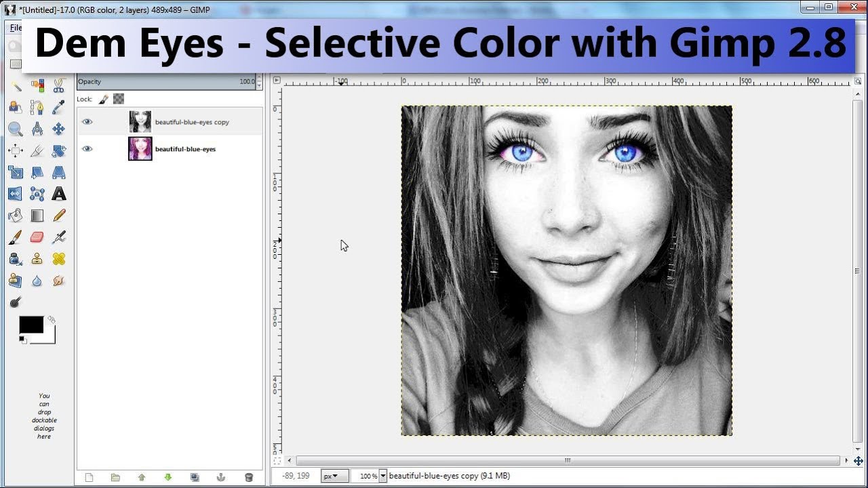The width and height of the screenshot is (868, 488).
Task: Toggle lock pixels brush icon
Action: coord(103,99)
